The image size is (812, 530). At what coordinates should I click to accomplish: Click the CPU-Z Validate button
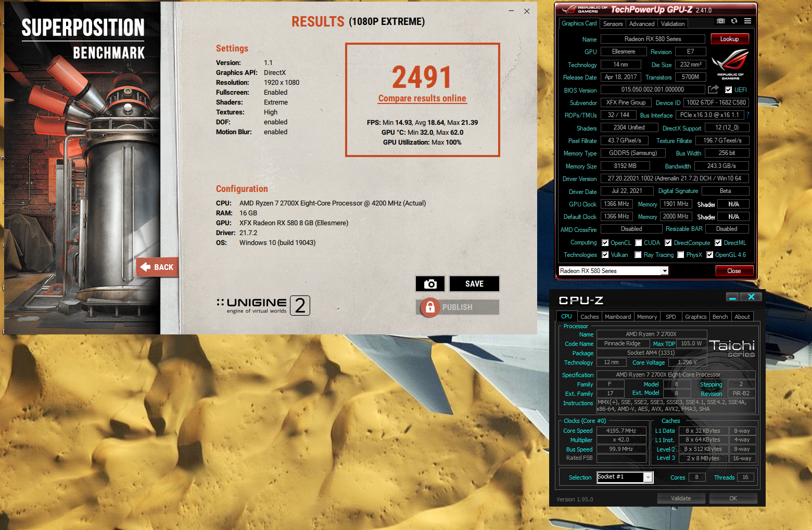coord(681,498)
